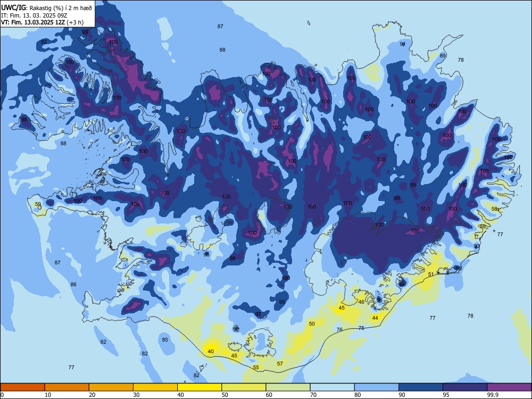This screenshot has height=399, width=532.
Task: Select the medium blue 80–90 legend swatch
Action: click(x=377, y=387)
